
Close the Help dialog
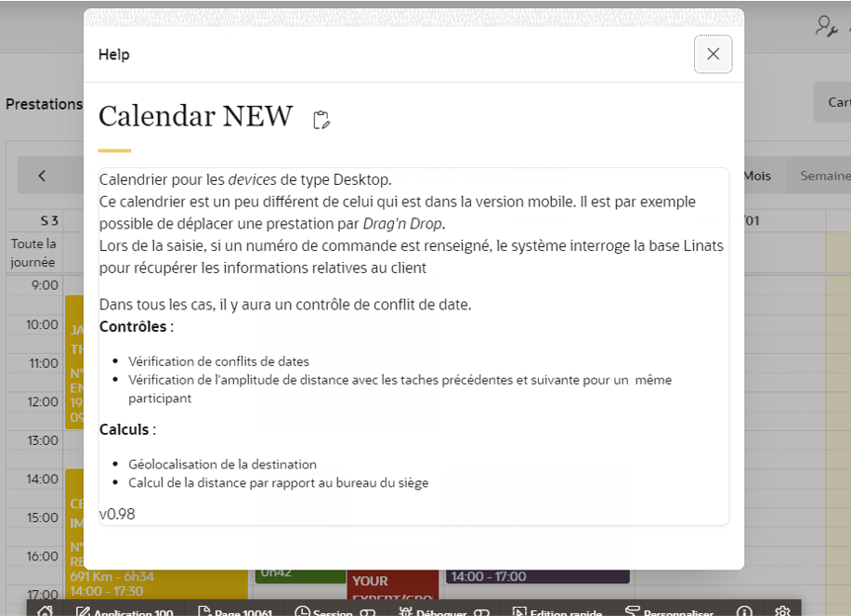pos(714,54)
